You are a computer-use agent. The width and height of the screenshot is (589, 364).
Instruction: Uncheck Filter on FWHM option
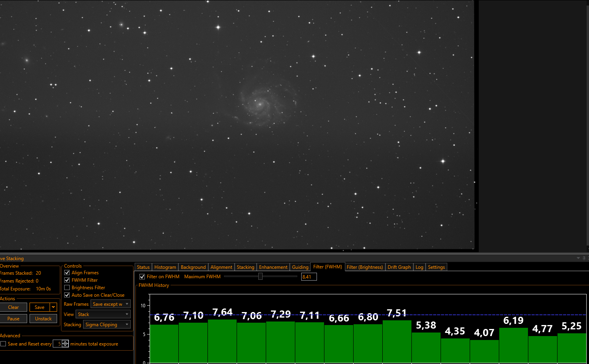tap(142, 277)
